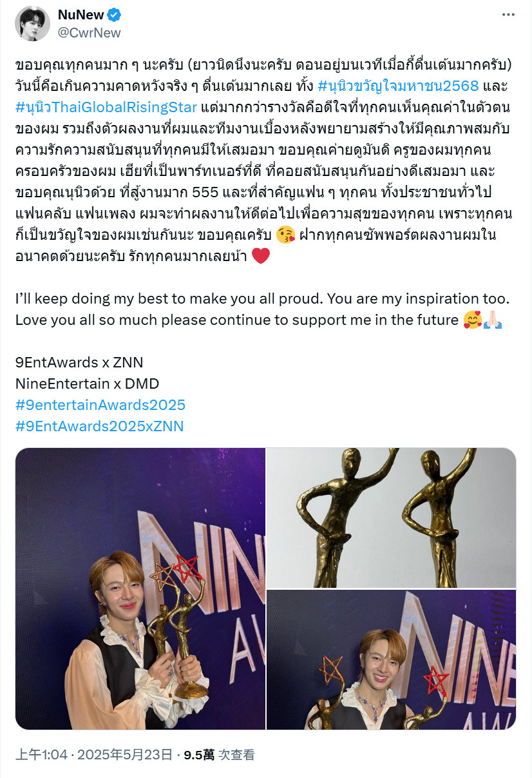Viewport: 532px width, 778px height.
Task: Open the @CwrNew handle link
Action: [89, 32]
